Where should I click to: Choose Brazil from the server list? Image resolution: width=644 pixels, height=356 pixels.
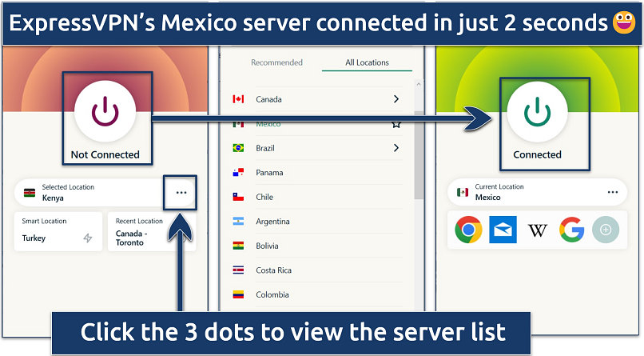(317, 148)
